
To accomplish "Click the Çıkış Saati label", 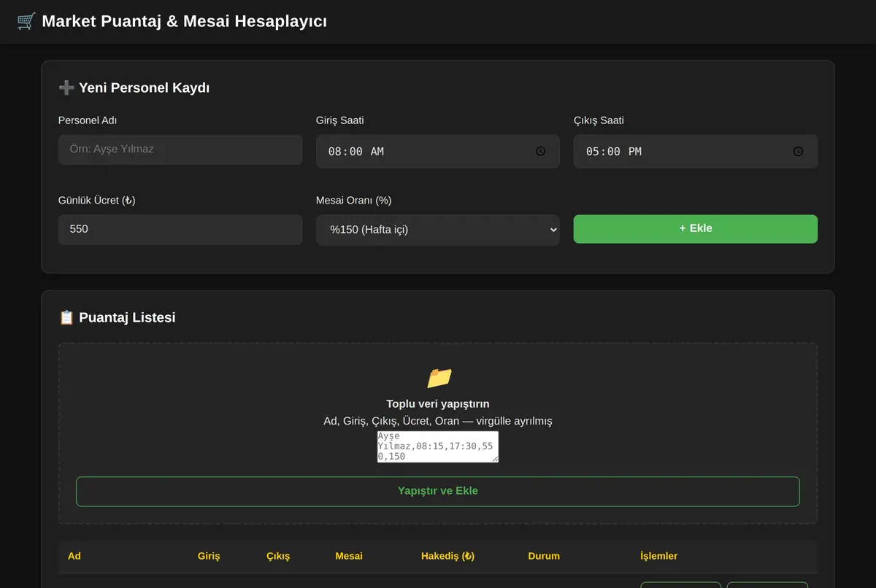I will (x=599, y=120).
